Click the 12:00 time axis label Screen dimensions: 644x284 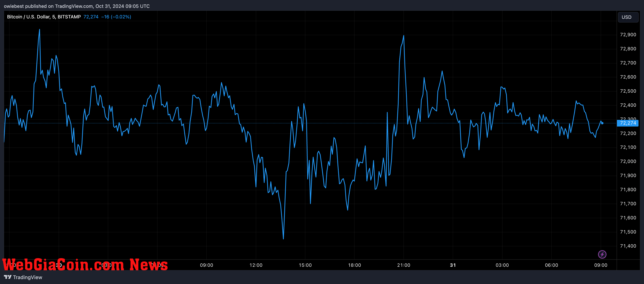point(256,265)
